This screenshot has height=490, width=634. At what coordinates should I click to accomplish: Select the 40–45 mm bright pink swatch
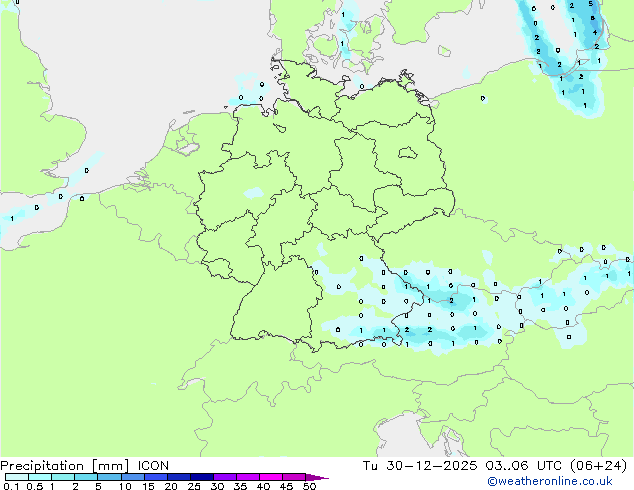tap(271, 477)
